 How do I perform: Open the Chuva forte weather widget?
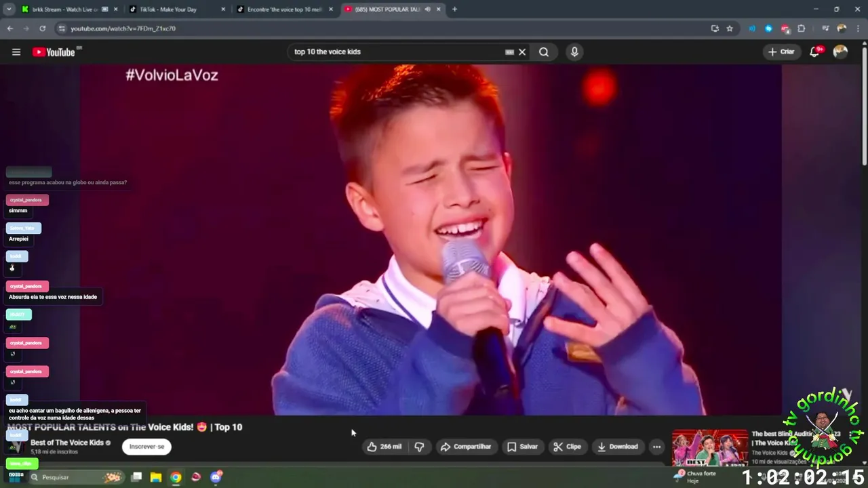coord(695,477)
